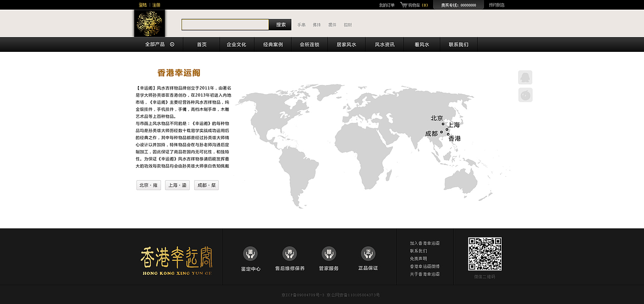The image size is (644, 304).
Task: Click 关于香港幸运阁 footer link
Action: click(x=425, y=274)
